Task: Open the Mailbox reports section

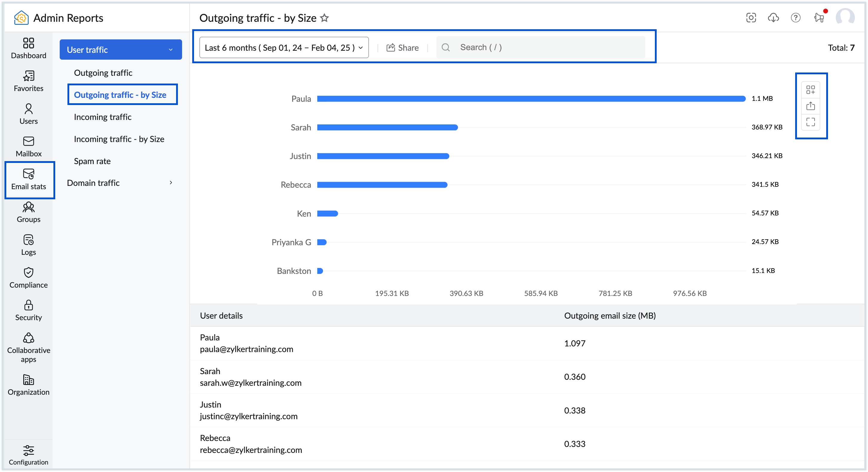Action: [28, 146]
